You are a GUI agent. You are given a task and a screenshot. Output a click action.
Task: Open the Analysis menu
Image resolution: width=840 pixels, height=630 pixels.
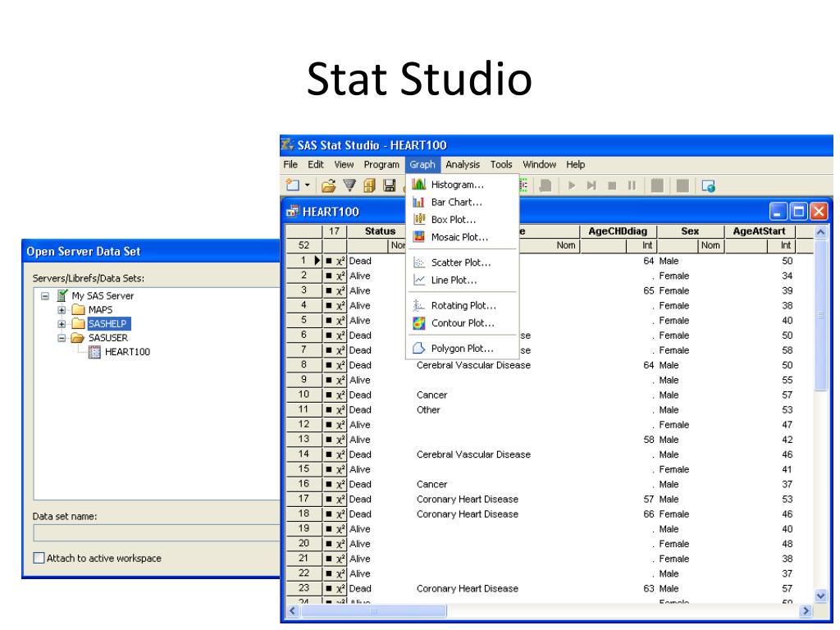point(463,164)
